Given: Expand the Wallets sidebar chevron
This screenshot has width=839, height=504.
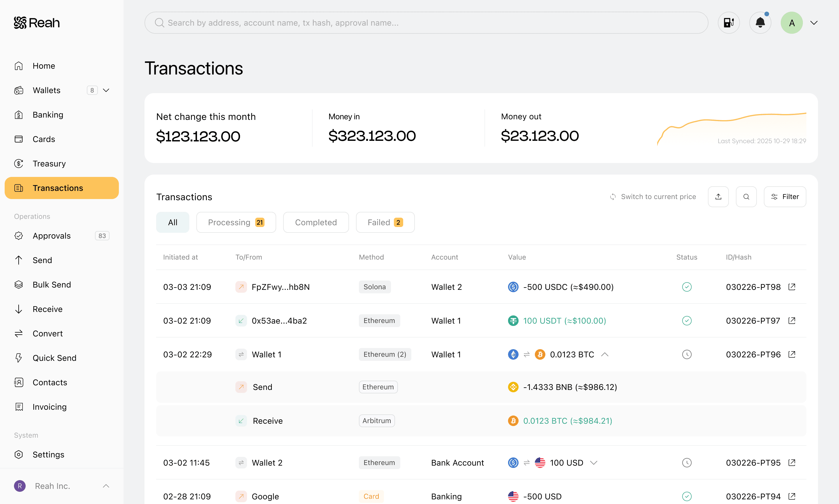Looking at the screenshot, I should coord(106,90).
